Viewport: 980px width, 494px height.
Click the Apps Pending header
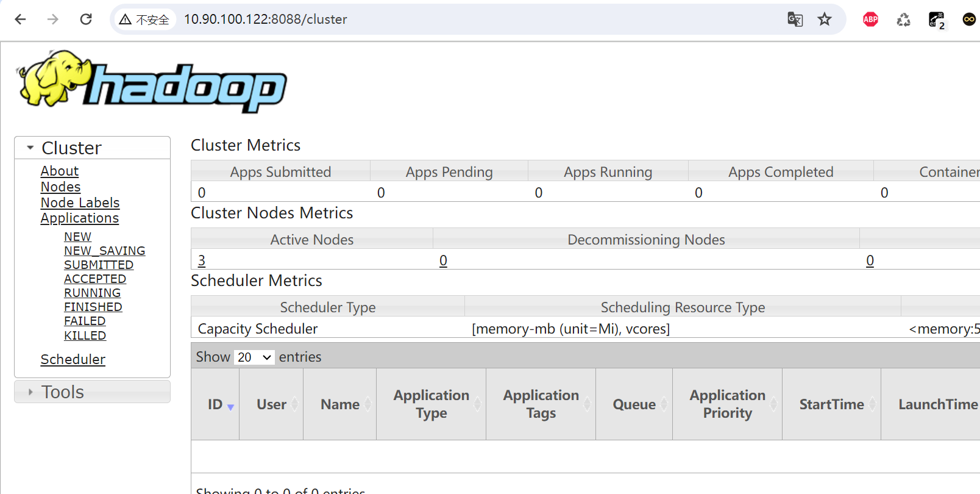pos(449,172)
